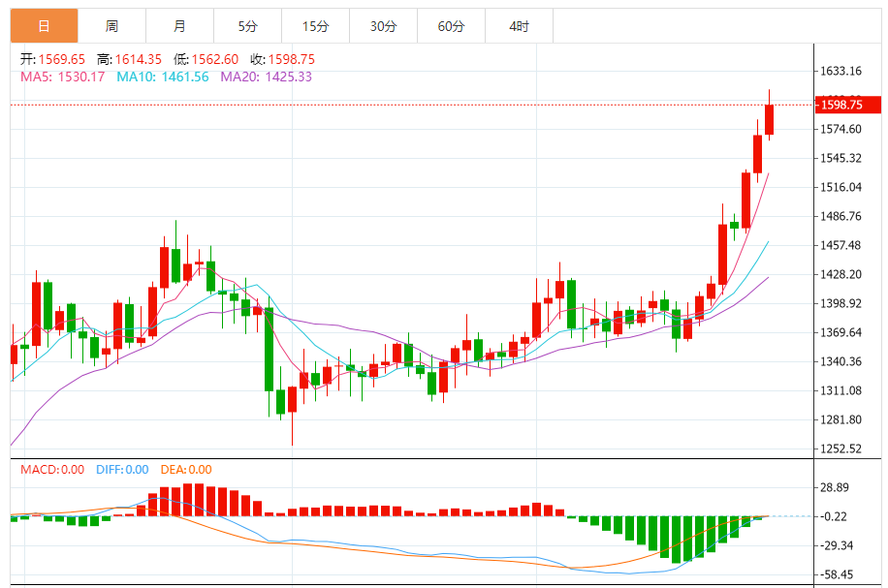Click the 1545.32 price axis label
Screen dimensions: 888x588
tap(841, 159)
